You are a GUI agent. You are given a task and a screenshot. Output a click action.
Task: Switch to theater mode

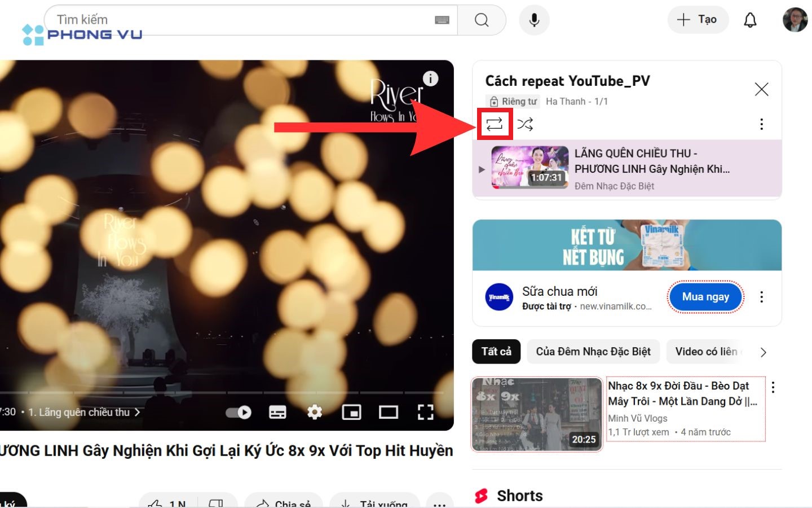point(389,413)
